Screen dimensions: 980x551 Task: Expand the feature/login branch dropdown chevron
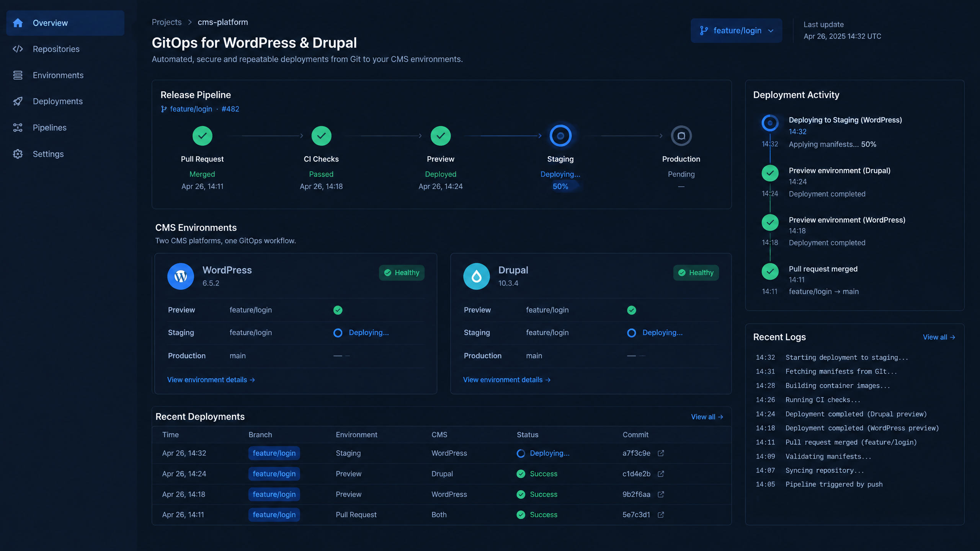pyautogui.click(x=771, y=31)
